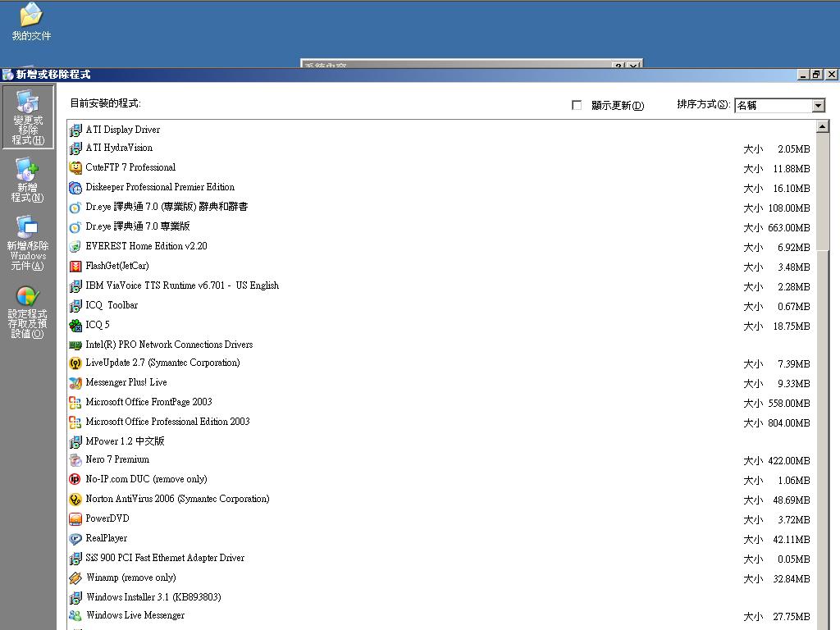This screenshot has height=630, width=840.
Task: Select the 變更或移除程式 sidebar button
Action: pos(28,116)
